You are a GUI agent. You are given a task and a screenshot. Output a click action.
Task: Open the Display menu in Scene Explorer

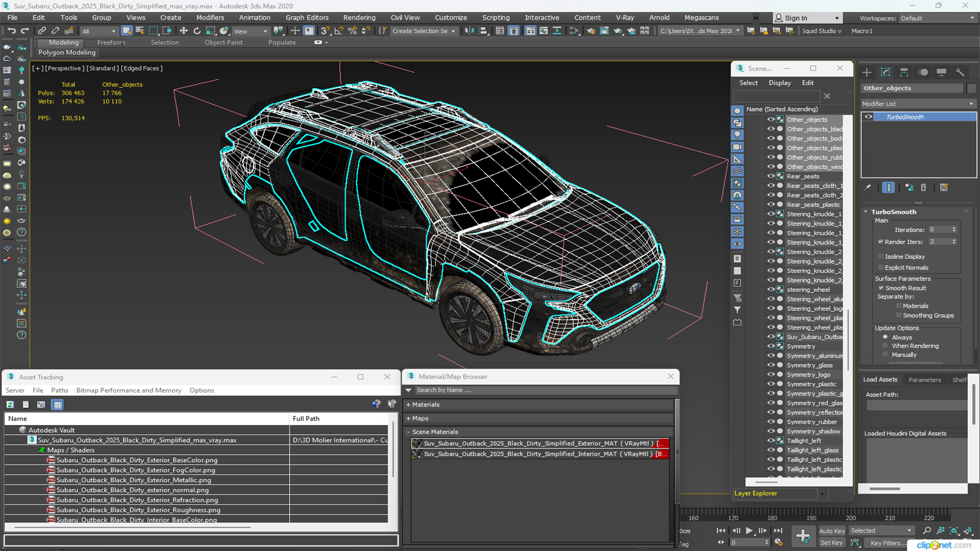[x=779, y=83]
